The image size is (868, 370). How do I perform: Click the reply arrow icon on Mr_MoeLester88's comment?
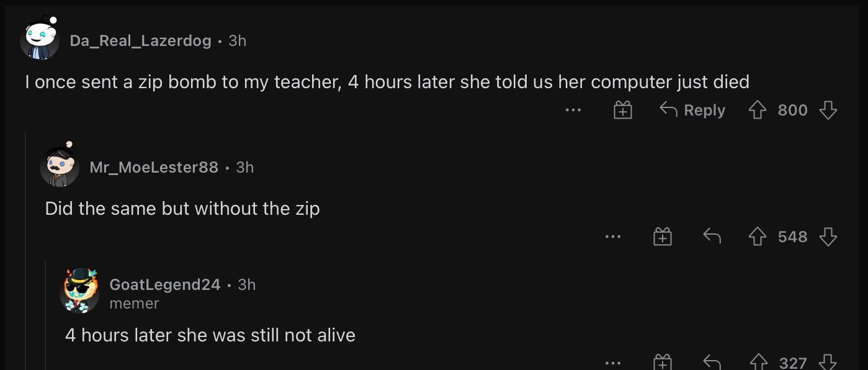pos(712,237)
